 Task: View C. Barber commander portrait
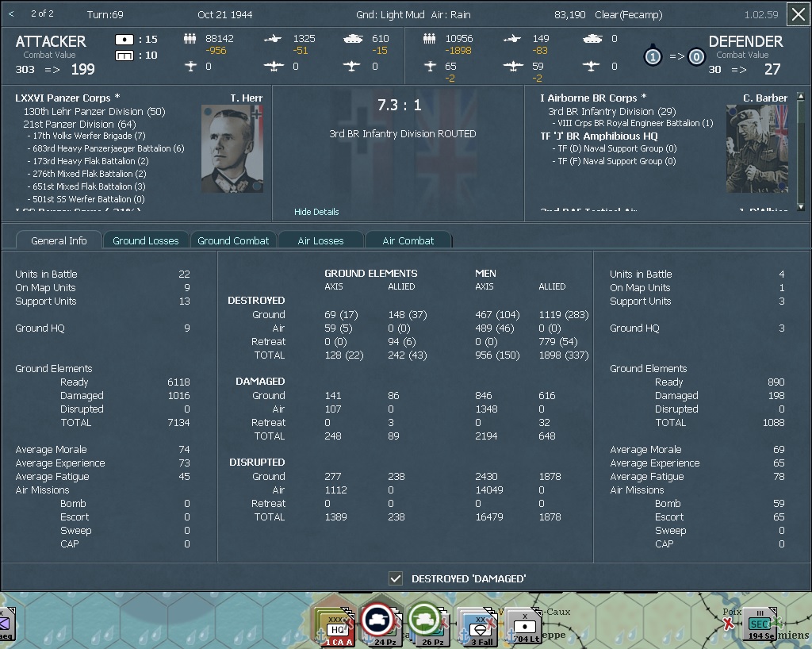pyautogui.click(x=757, y=149)
